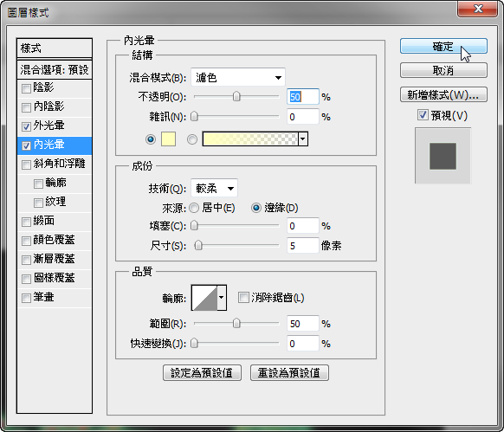This screenshot has width=504, height=432.
Task: Select the 顏色覆蓋 style entry
Action: (x=55, y=241)
